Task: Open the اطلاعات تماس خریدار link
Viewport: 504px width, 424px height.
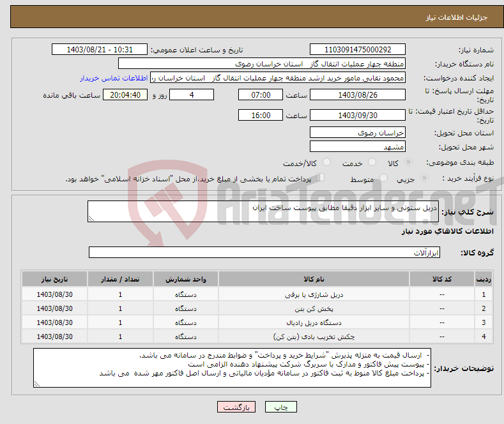Action: (114, 78)
